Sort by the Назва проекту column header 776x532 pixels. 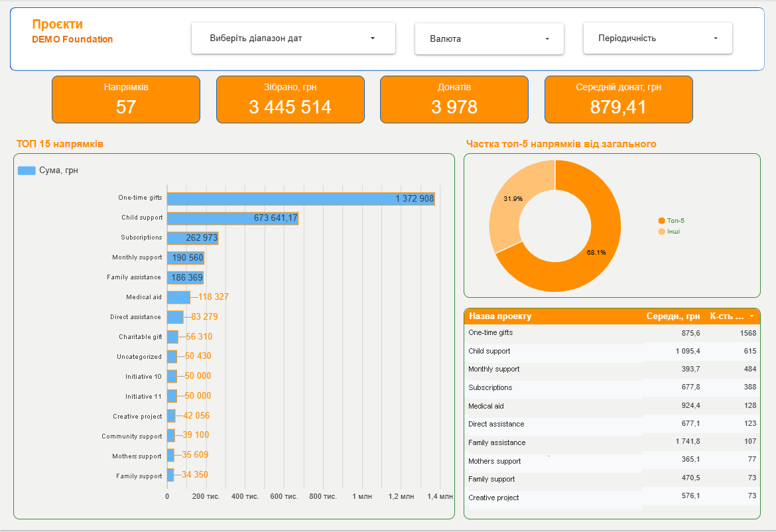coord(500,316)
